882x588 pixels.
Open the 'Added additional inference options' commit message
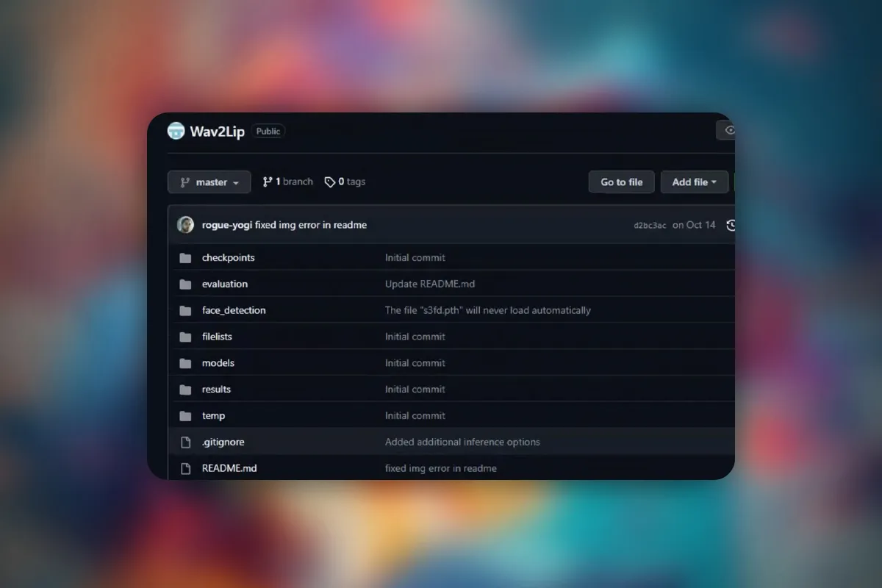pyautogui.click(x=462, y=442)
